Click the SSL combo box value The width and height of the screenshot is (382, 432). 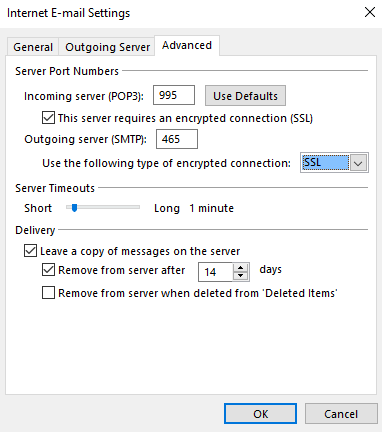click(325, 163)
